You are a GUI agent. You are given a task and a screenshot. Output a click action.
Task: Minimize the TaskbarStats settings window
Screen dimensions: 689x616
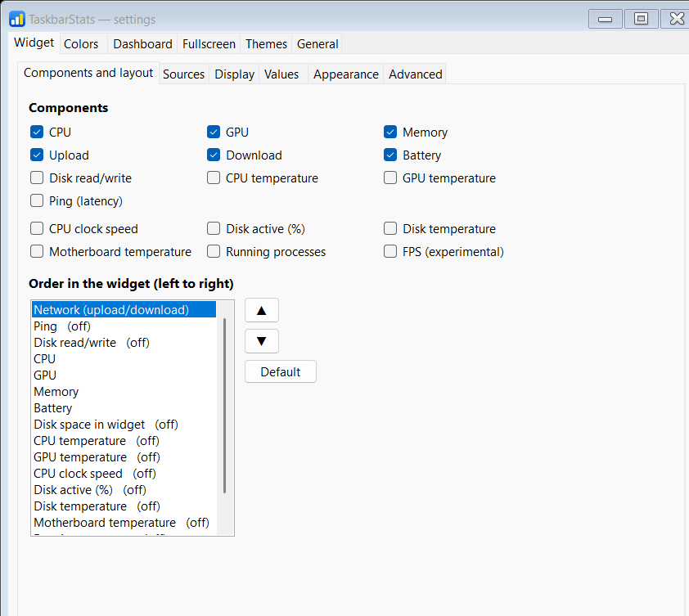[605, 19]
